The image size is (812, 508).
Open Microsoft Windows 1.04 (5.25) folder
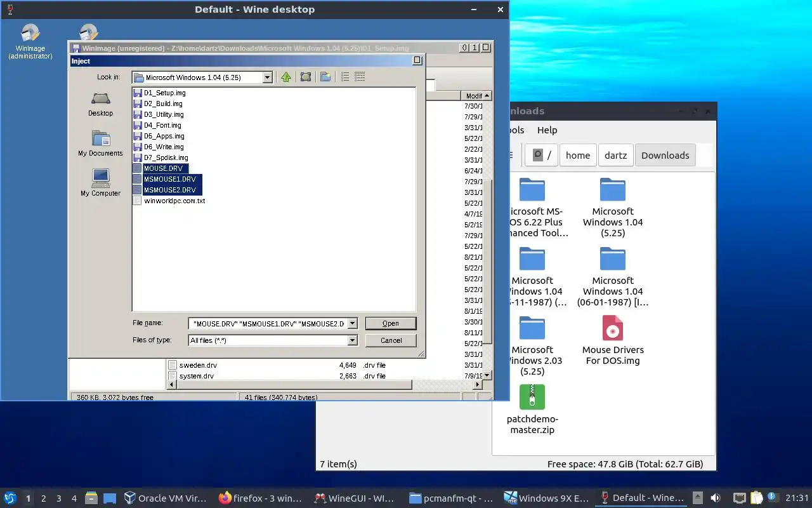(x=613, y=208)
